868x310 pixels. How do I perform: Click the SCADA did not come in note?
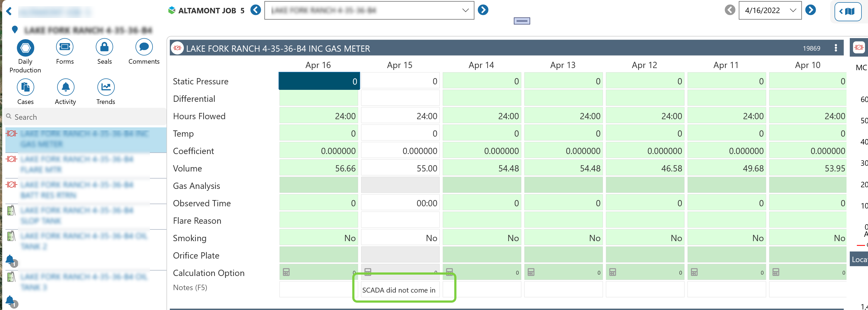(x=399, y=290)
